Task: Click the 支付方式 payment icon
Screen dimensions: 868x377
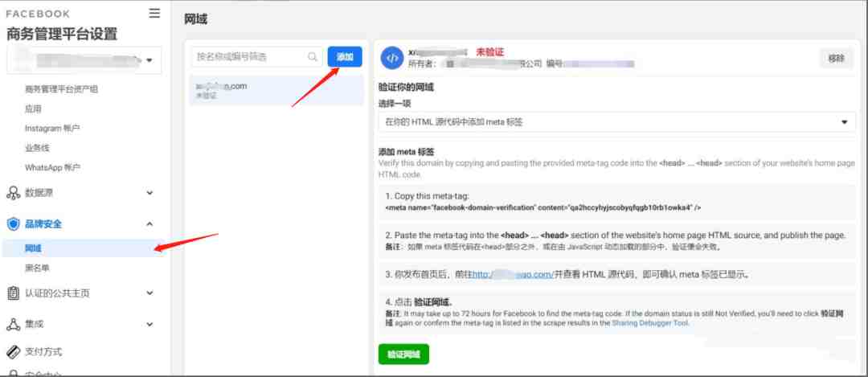Action: click(x=14, y=351)
